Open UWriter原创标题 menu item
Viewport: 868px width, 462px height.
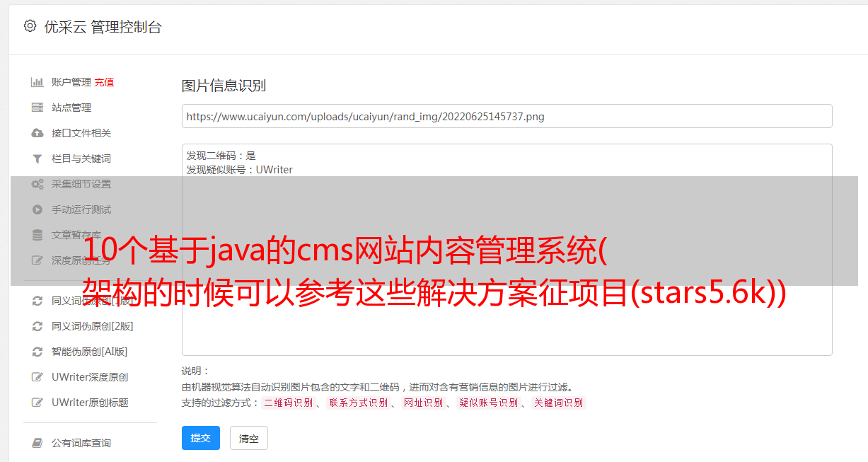90,403
